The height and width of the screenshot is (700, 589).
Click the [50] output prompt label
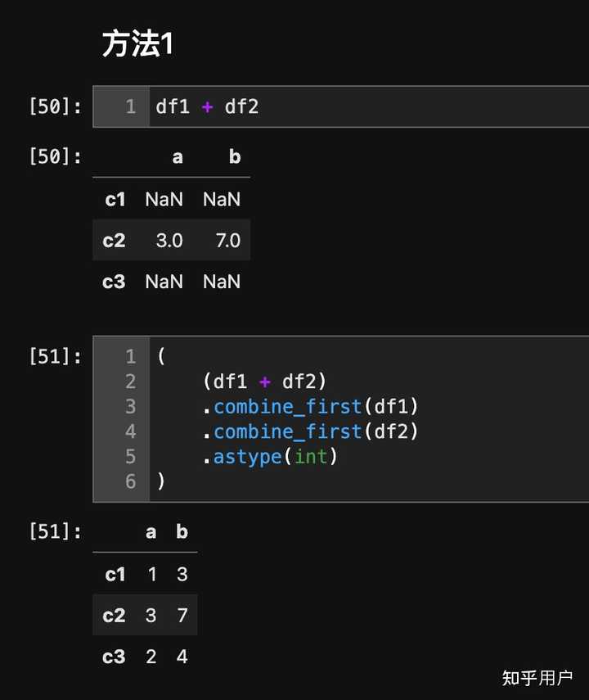pyautogui.click(x=55, y=156)
